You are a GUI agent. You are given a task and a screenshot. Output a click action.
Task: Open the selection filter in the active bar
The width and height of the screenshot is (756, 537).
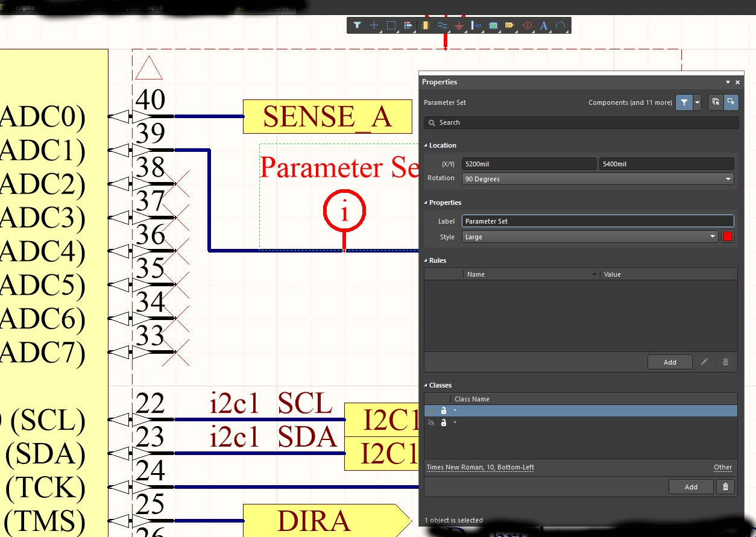point(357,25)
